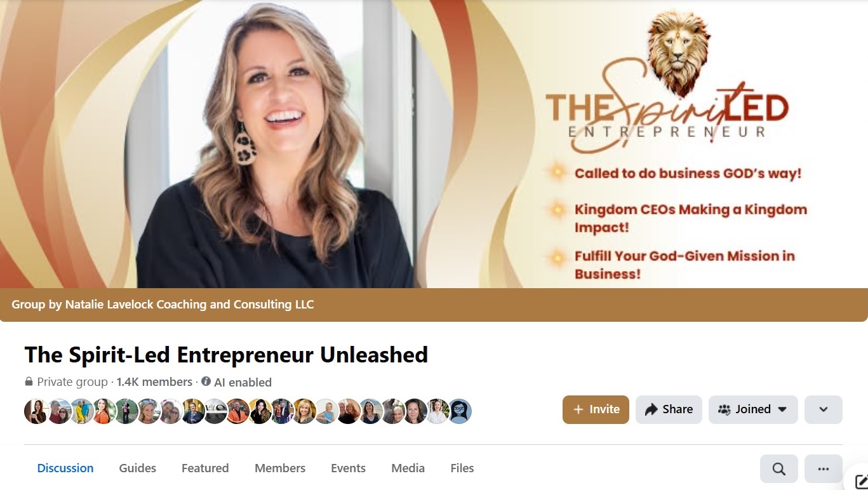Open the Featured tab
The height and width of the screenshot is (490, 868).
pos(205,468)
